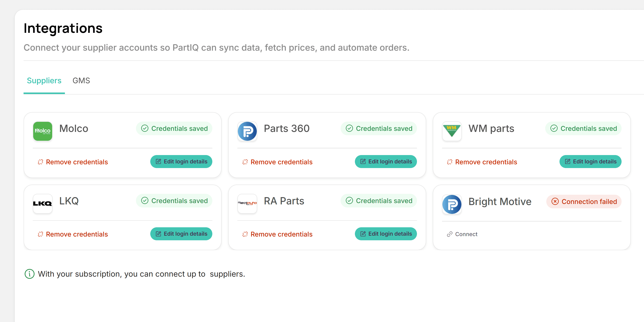Click the Parts 360 supplier logo

click(x=247, y=131)
